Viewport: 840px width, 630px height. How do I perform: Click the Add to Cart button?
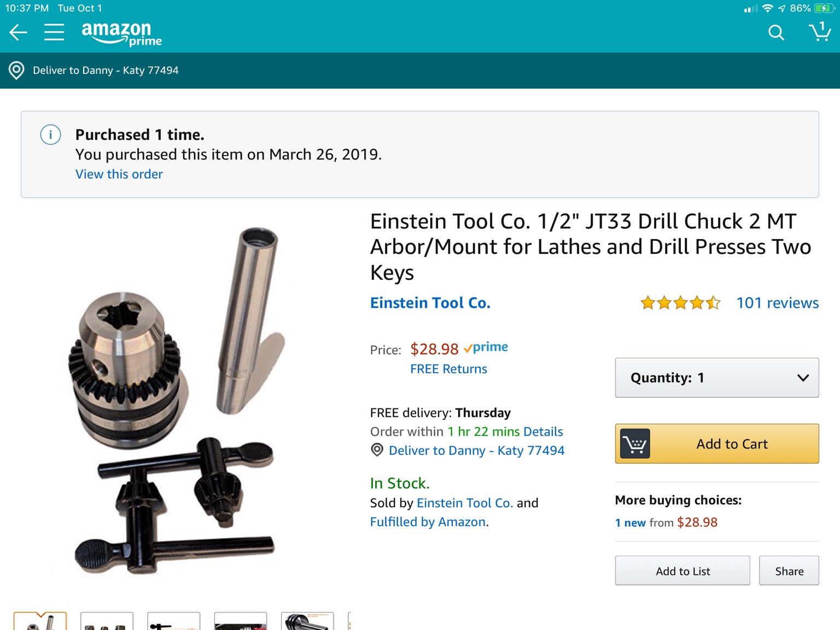tap(717, 444)
